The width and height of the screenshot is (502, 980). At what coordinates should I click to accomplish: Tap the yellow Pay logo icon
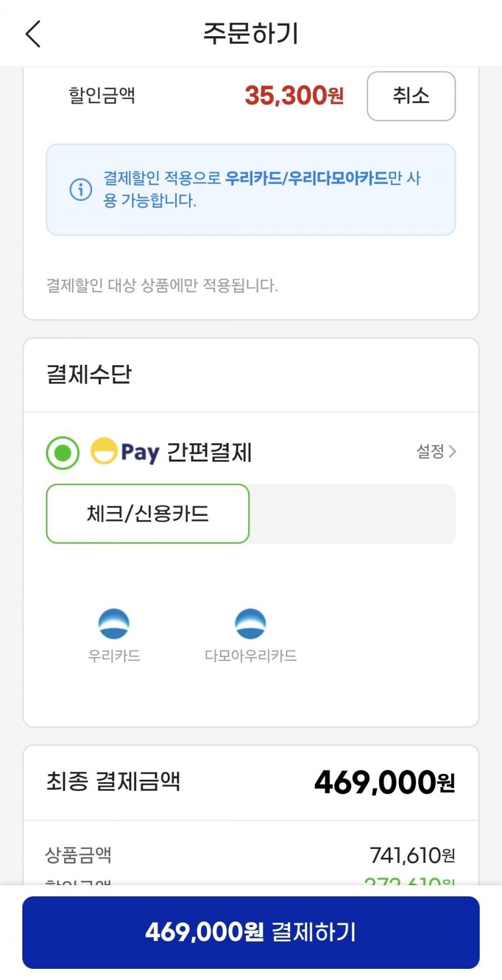(104, 451)
